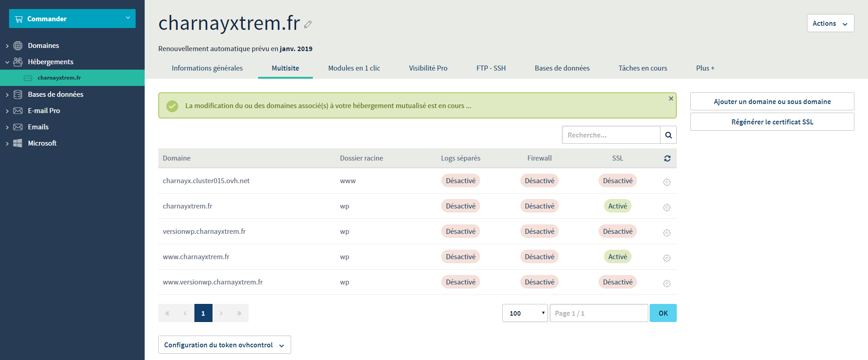Open the Commander dropdown
The height and width of the screenshot is (360, 868).
coord(72,19)
